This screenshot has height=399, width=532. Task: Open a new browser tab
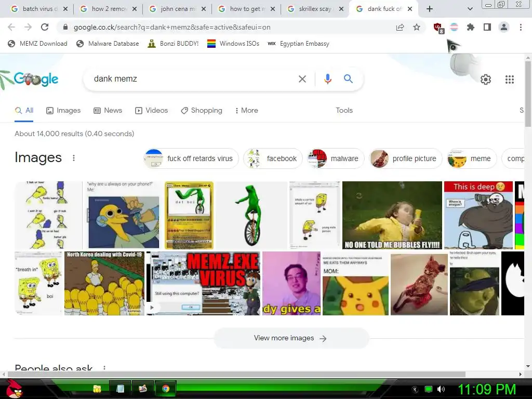(430, 9)
